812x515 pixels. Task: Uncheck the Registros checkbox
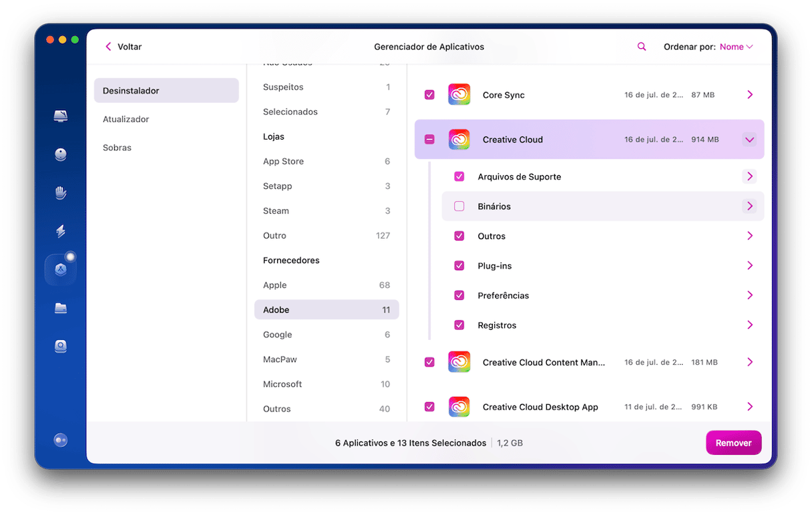459,325
